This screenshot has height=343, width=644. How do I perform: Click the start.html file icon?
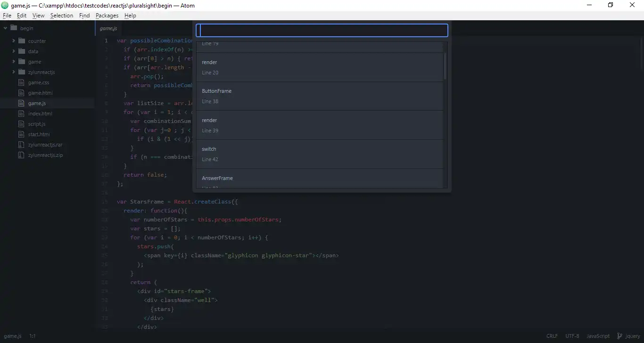tap(22, 134)
